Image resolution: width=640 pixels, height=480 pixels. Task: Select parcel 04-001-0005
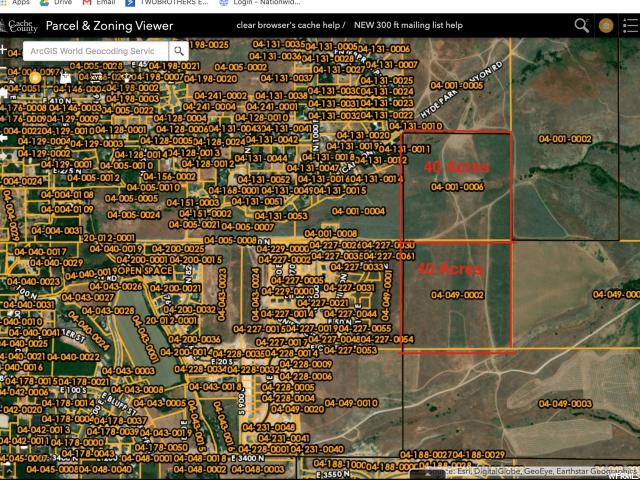457,86
